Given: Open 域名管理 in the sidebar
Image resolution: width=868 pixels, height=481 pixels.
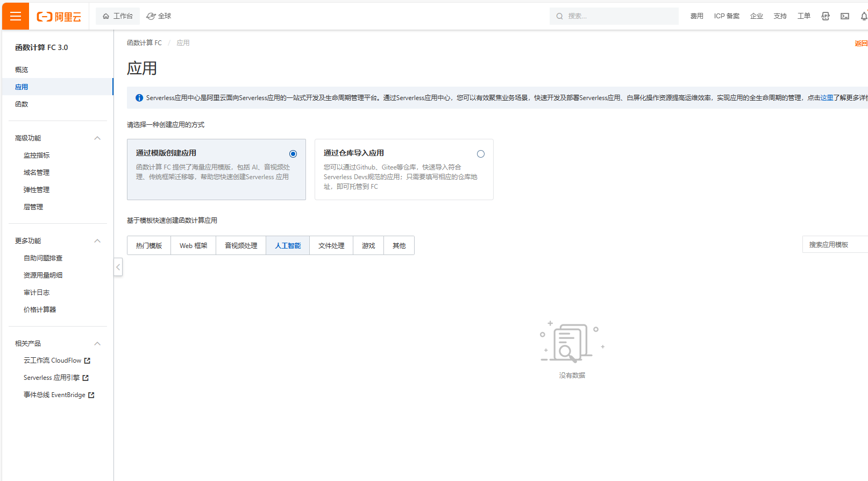Looking at the screenshot, I should tap(37, 173).
